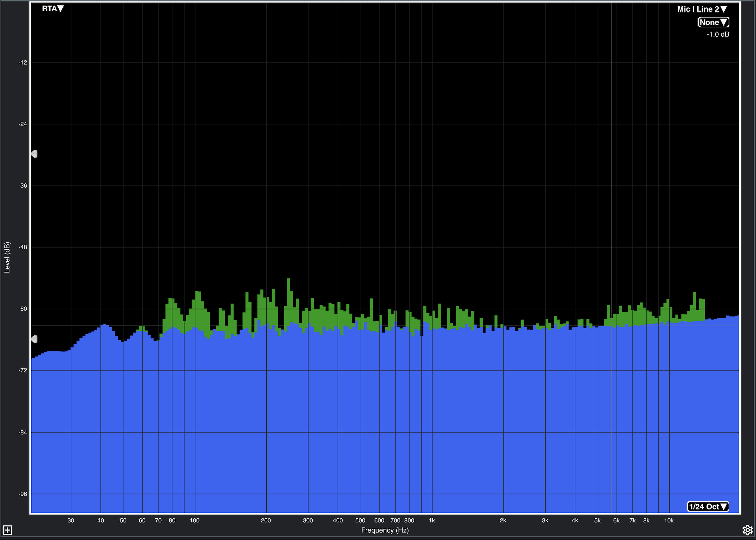Expand the RTA mode dropdown
Image resolution: width=756 pixels, height=540 pixels.
click(53, 9)
